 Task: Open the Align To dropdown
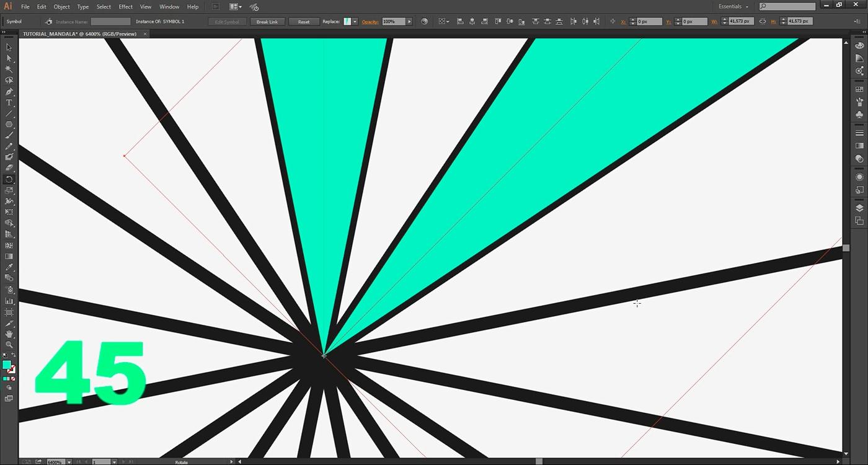click(444, 21)
